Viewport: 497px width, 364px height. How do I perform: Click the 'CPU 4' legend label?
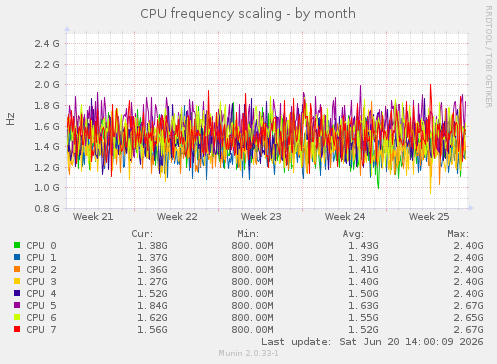pyautogui.click(x=41, y=294)
